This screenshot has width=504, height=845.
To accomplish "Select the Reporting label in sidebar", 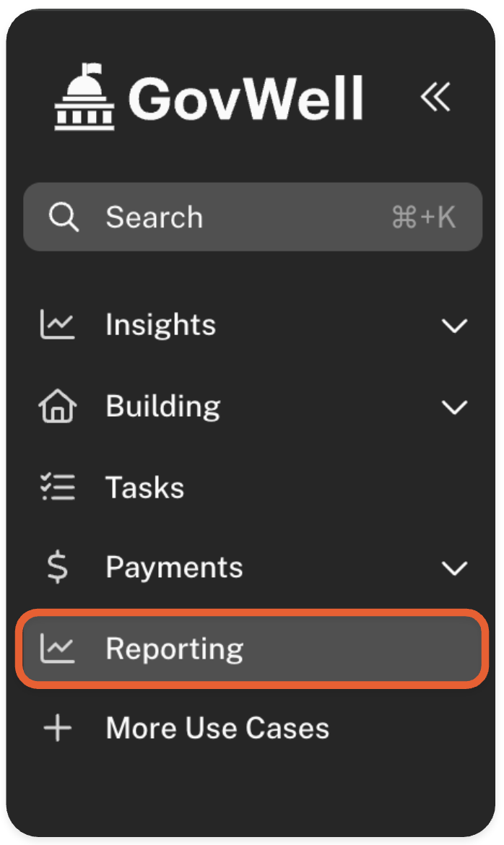I will coord(174,649).
